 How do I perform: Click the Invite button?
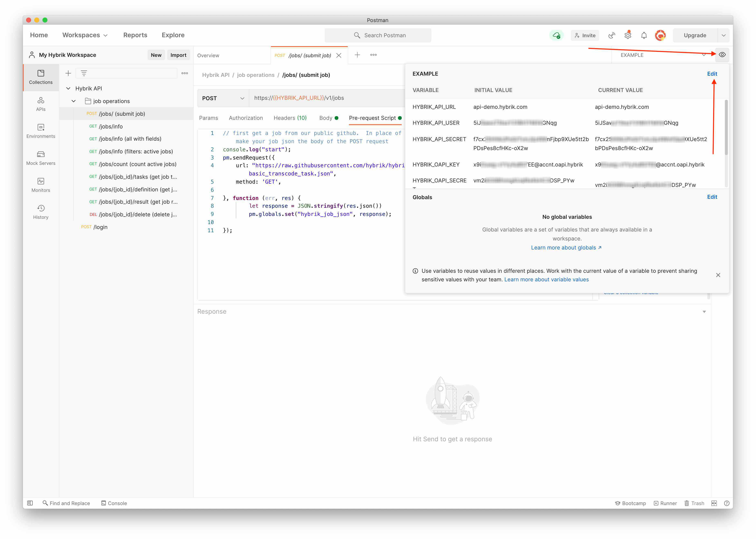coord(585,35)
